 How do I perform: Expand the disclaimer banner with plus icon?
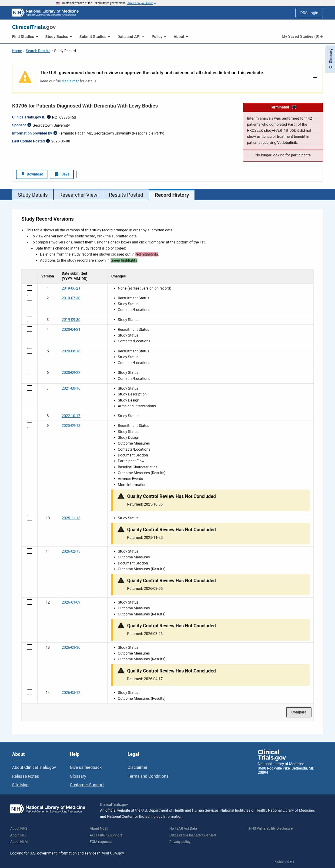coord(315,78)
